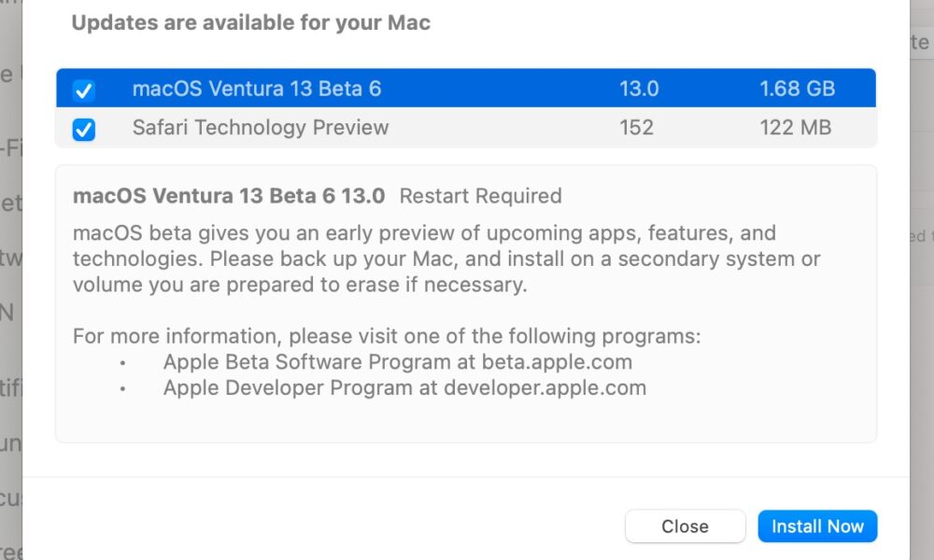The image size is (934, 560).
Task: Toggle the Safari Technology Preview checkbox
Action: [x=83, y=129]
